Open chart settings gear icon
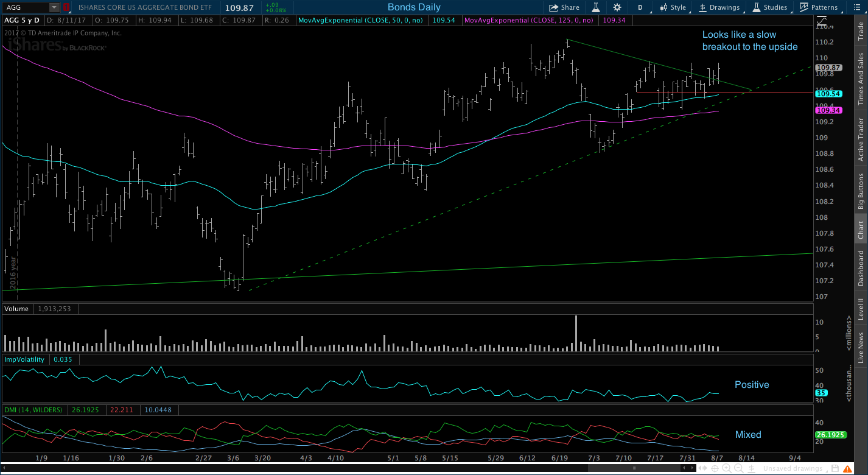The height and width of the screenshot is (475, 868). [x=617, y=7]
